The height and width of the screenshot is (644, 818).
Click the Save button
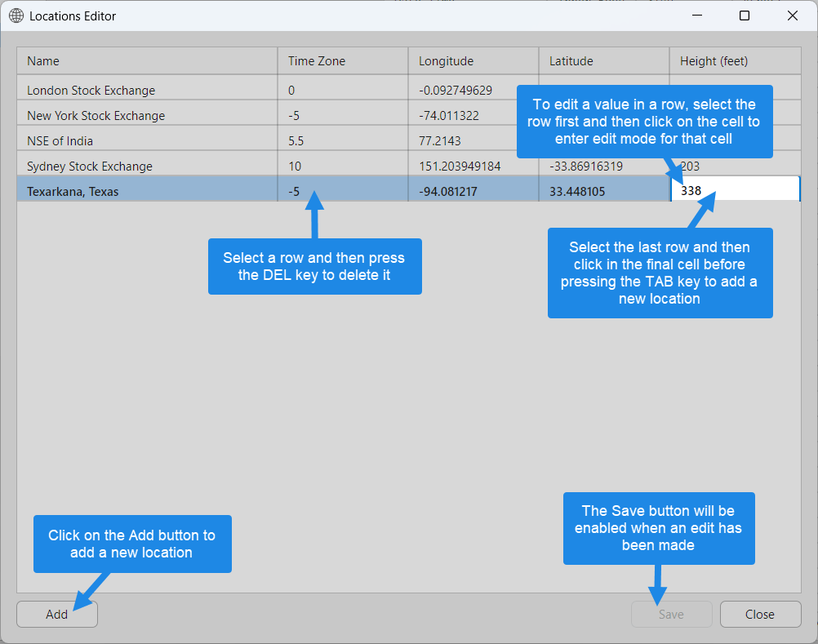coord(671,615)
